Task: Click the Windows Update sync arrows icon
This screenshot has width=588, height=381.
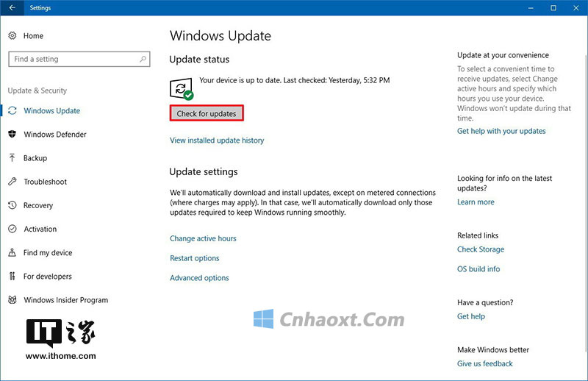Action: pyautogui.click(x=12, y=111)
